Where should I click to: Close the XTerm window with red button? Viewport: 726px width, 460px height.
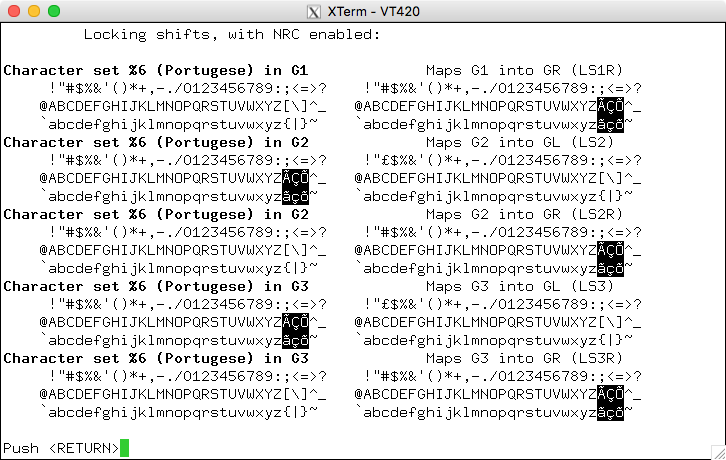(14, 11)
